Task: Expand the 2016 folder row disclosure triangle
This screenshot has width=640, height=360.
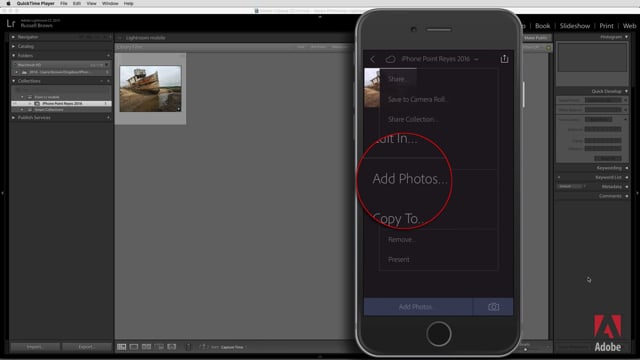Action: pyautogui.click(x=17, y=72)
